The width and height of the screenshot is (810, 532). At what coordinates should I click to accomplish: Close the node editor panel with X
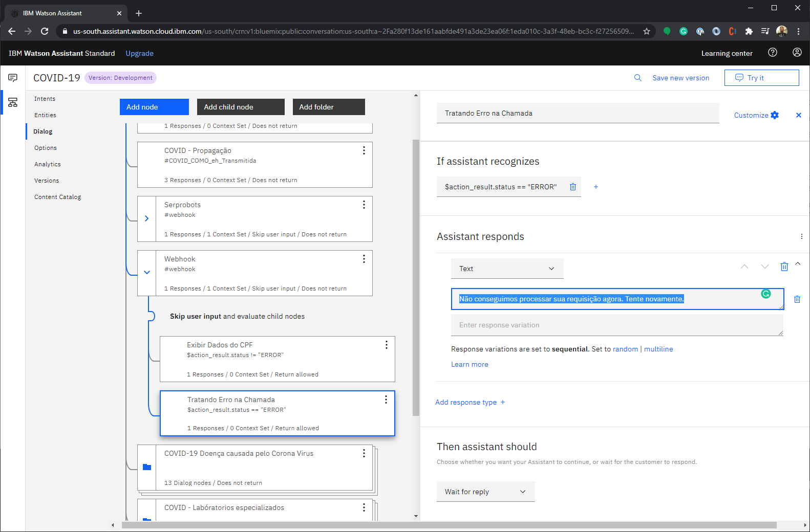pyautogui.click(x=798, y=115)
